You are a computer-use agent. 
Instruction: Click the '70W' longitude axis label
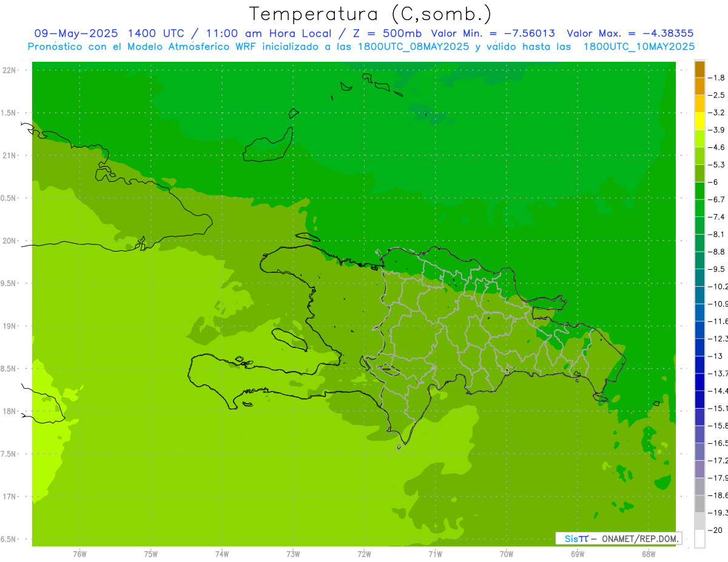(506, 554)
